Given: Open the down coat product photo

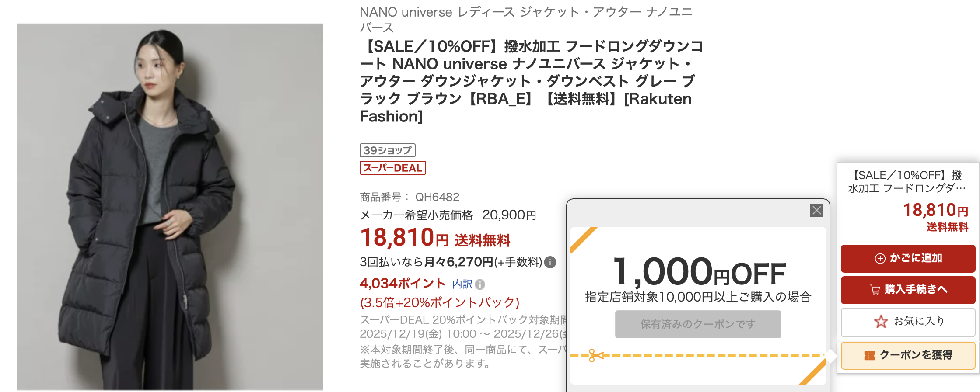Looking at the screenshot, I should click(170, 206).
